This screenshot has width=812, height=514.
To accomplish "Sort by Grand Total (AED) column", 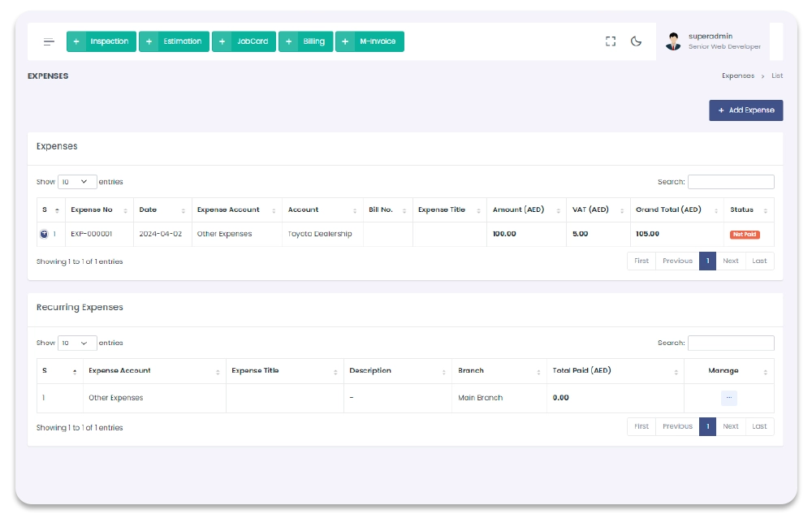I will (x=676, y=209).
